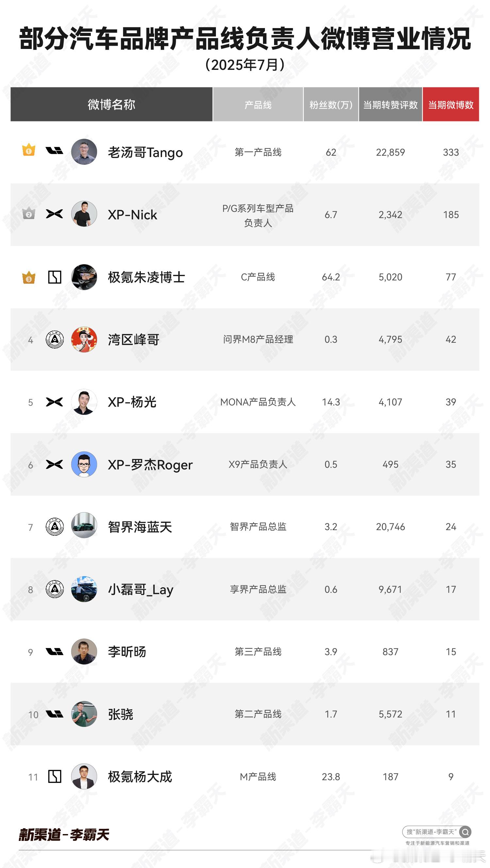Click the gold crown rank 1 icon
Screen dimensions: 490x868
coord(29,150)
